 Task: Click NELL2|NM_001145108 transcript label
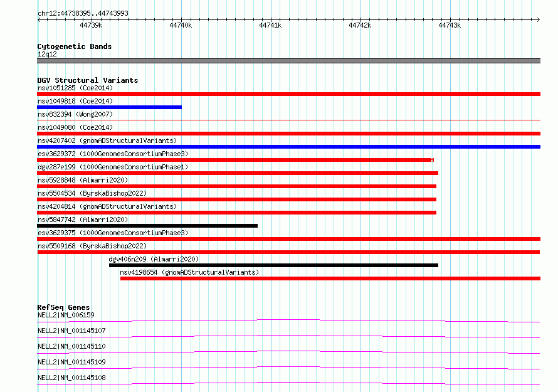71,378
